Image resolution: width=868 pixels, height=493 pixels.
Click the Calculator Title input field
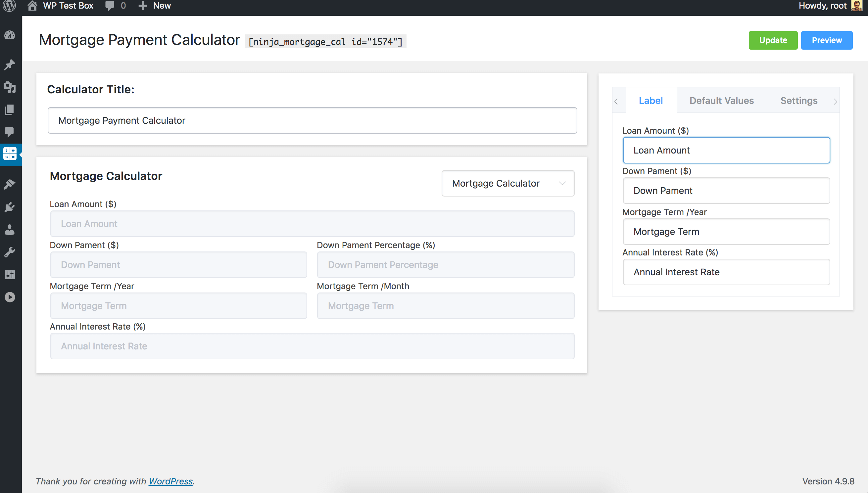click(x=312, y=120)
